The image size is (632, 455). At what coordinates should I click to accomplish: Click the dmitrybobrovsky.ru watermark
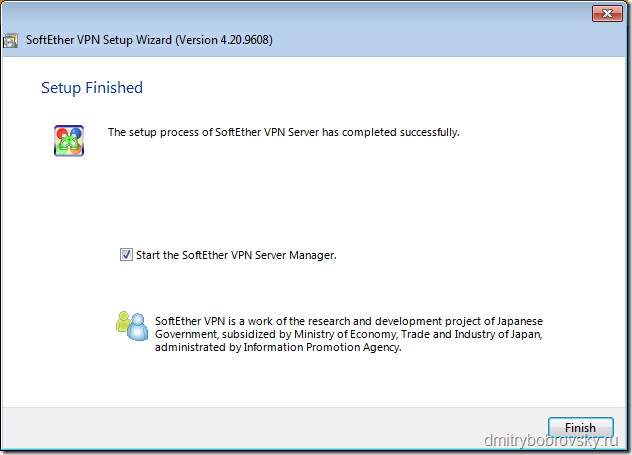coord(551,440)
